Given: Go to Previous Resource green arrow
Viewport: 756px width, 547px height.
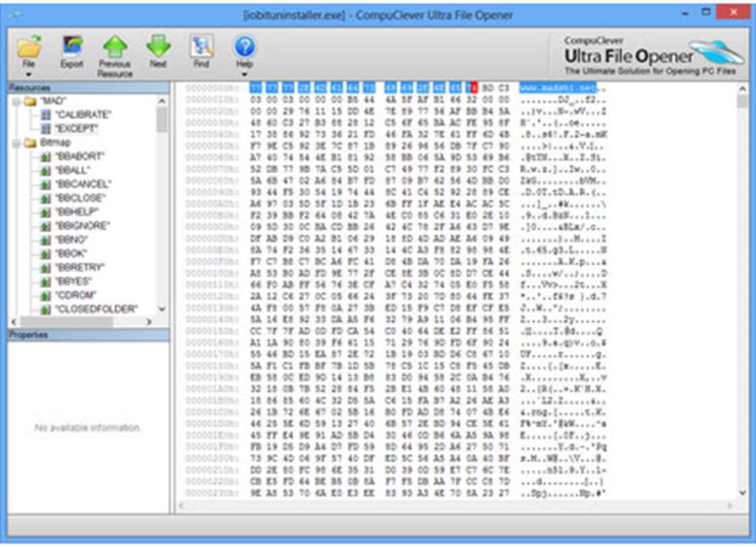Looking at the screenshot, I should tap(115, 47).
